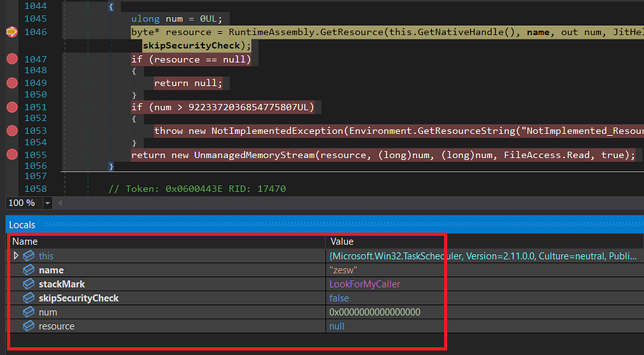Toggle the breakpoint beside line 1055
This screenshot has width=644, height=355.
coord(12,155)
